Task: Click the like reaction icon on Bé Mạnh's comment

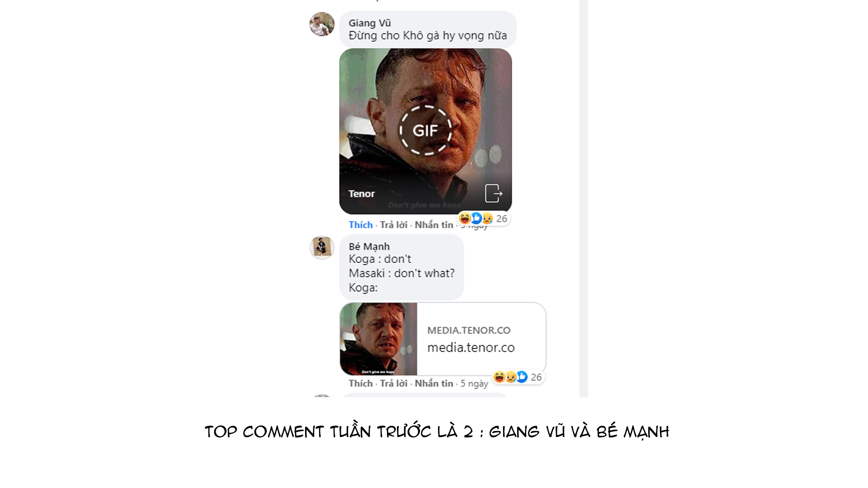Action: tap(522, 377)
